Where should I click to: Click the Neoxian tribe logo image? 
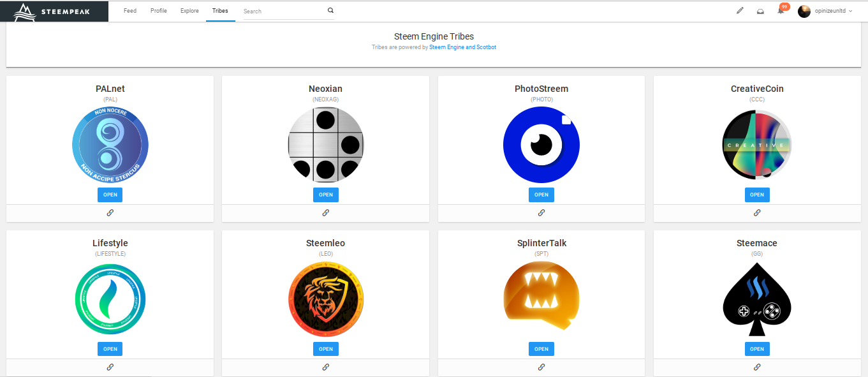(x=326, y=145)
